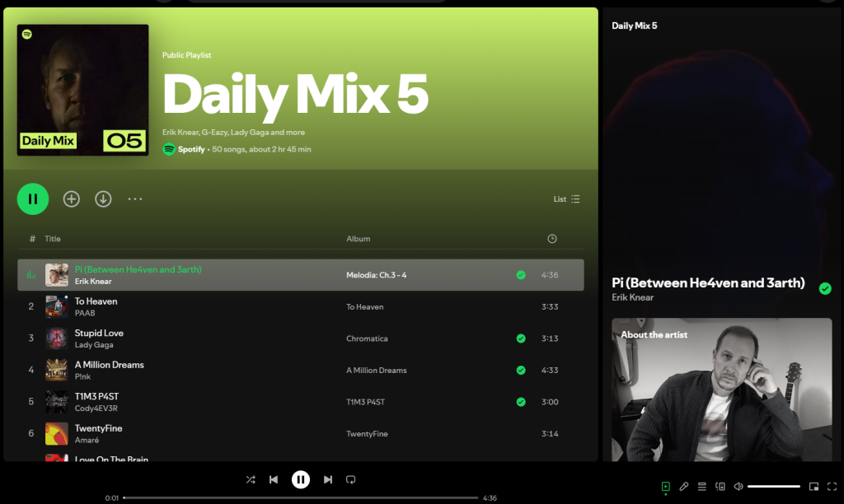This screenshot has height=504, width=844.
Task: Open Spotify profile link under title
Action: (191, 150)
